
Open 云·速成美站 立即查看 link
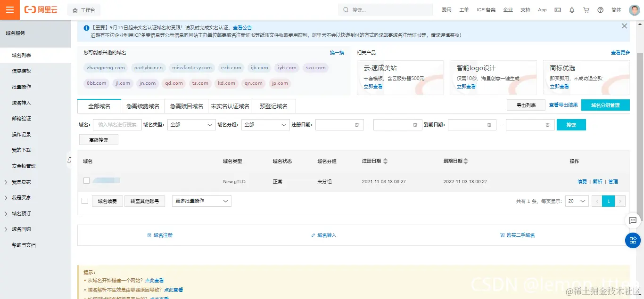[x=373, y=87]
